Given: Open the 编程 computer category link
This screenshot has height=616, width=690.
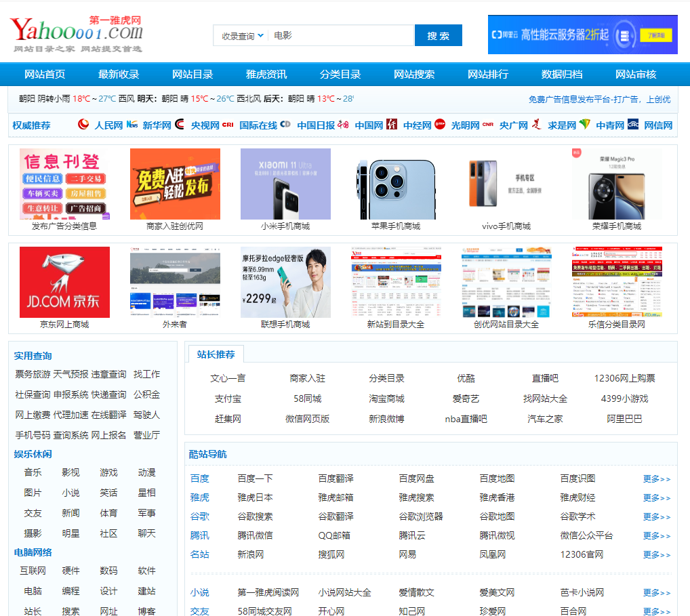Looking at the screenshot, I should 71,591.
